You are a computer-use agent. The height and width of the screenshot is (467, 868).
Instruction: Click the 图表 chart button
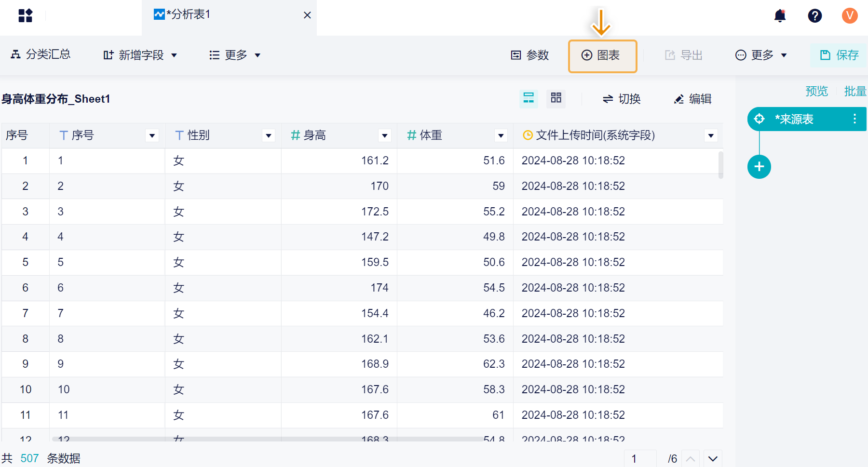(x=602, y=55)
